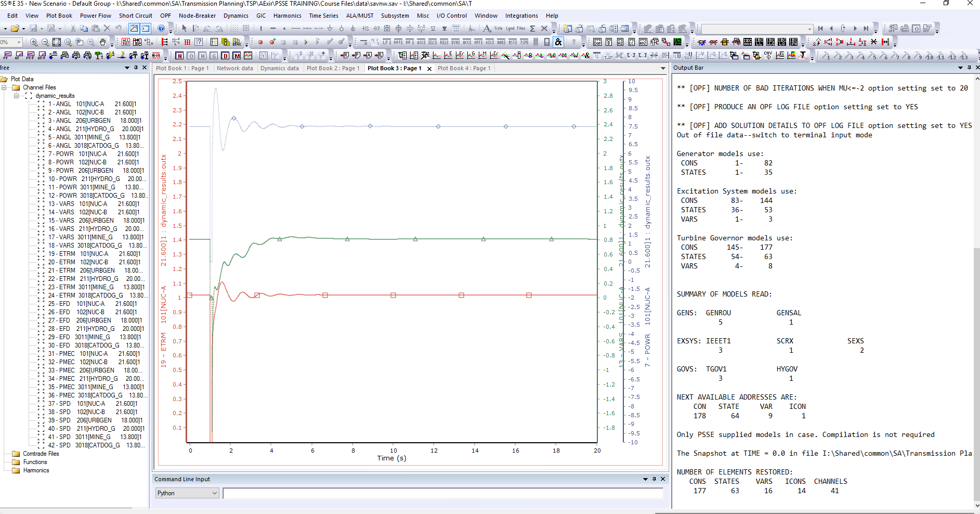Image resolution: width=980 pixels, height=514 pixels.
Task: Open the Python language dropdown in Command Line Input
Action: click(x=213, y=493)
